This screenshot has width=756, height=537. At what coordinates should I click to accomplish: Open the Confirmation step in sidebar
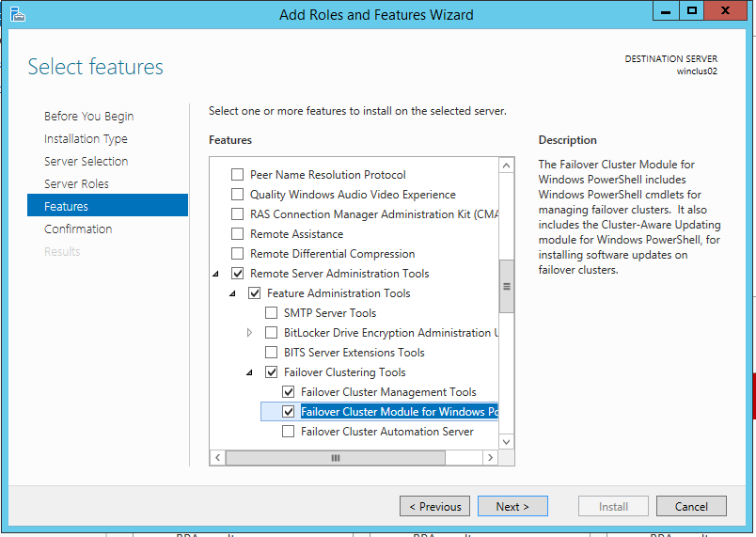78,229
